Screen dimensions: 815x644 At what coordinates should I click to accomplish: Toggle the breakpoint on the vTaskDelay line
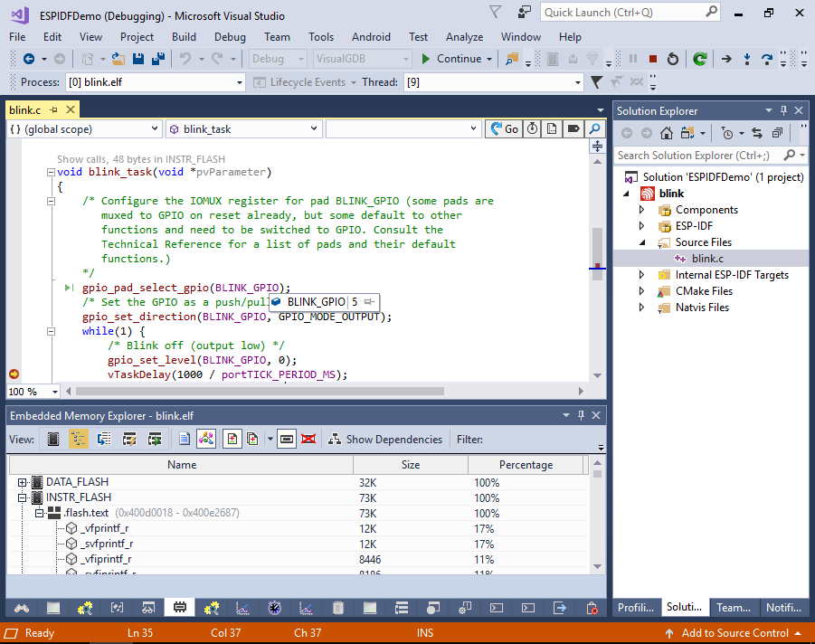[14, 374]
